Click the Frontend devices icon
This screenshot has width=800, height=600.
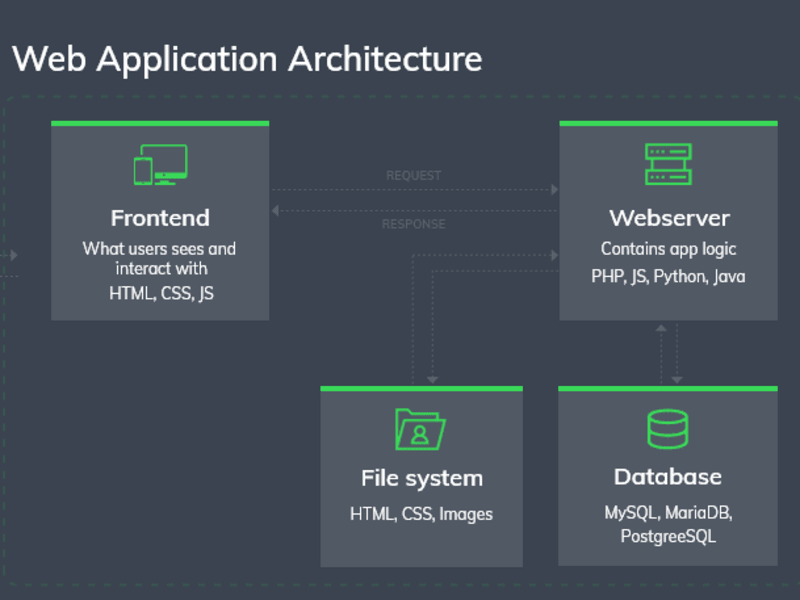click(x=160, y=165)
